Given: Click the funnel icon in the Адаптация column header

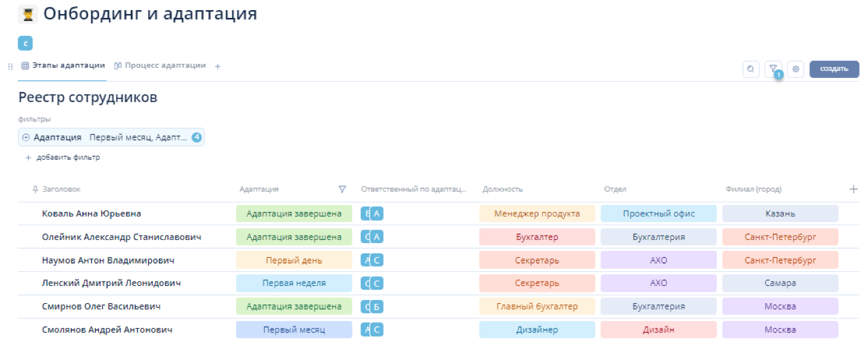Looking at the screenshot, I should [x=342, y=189].
